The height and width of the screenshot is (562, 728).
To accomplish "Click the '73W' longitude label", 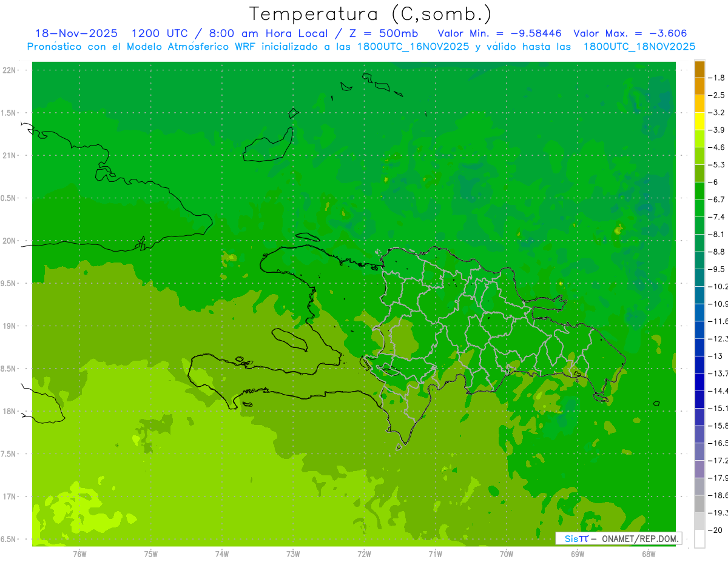I will [293, 554].
